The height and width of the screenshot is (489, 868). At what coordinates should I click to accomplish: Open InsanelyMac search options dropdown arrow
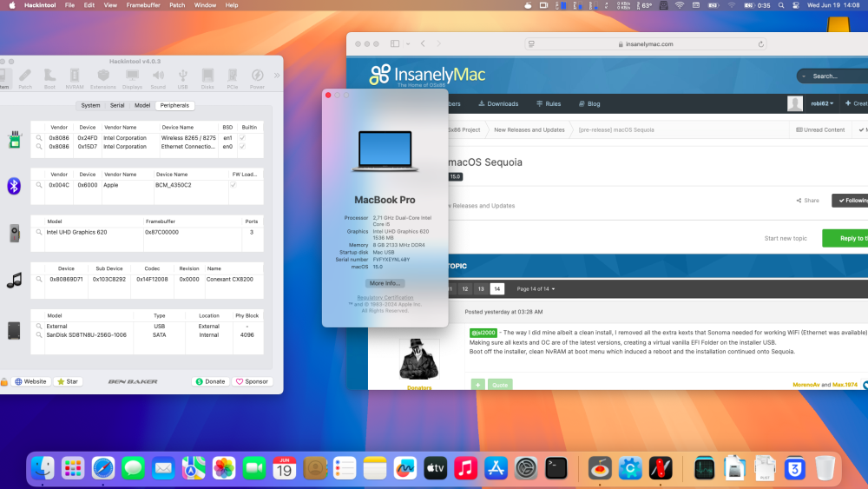(x=804, y=76)
